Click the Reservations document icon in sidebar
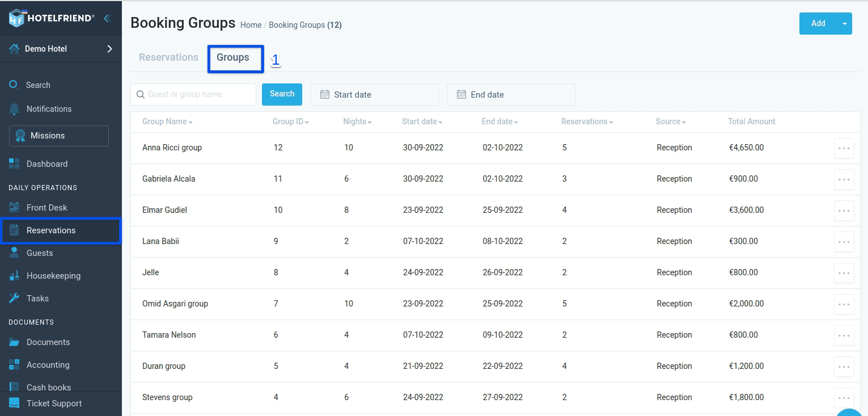 (x=14, y=230)
